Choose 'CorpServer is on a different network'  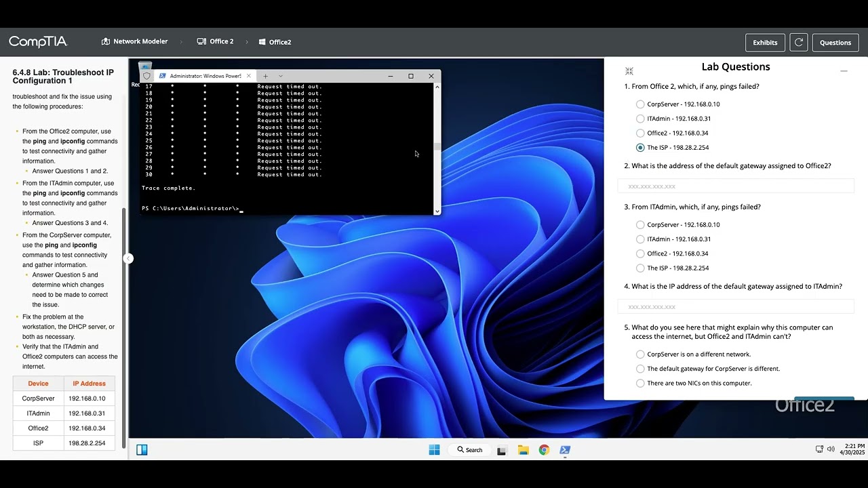click(640, 354)
